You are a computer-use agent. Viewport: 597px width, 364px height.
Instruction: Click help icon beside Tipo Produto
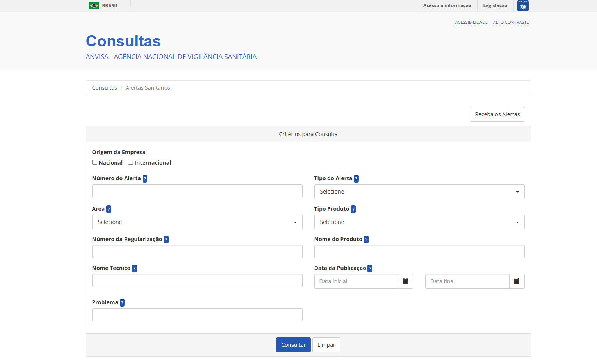pyautogui.click(x=353, y=209)
